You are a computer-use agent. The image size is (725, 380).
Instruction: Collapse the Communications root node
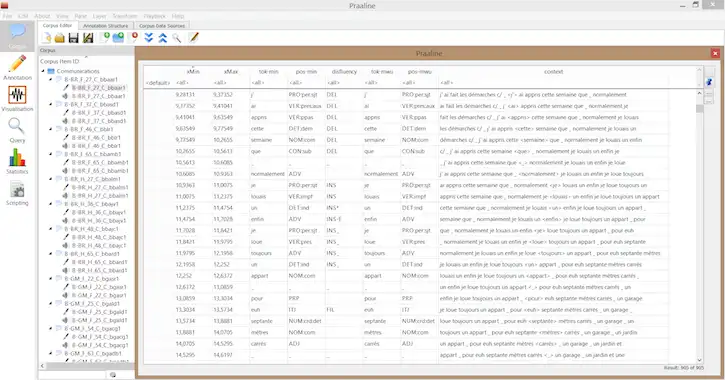43,71
